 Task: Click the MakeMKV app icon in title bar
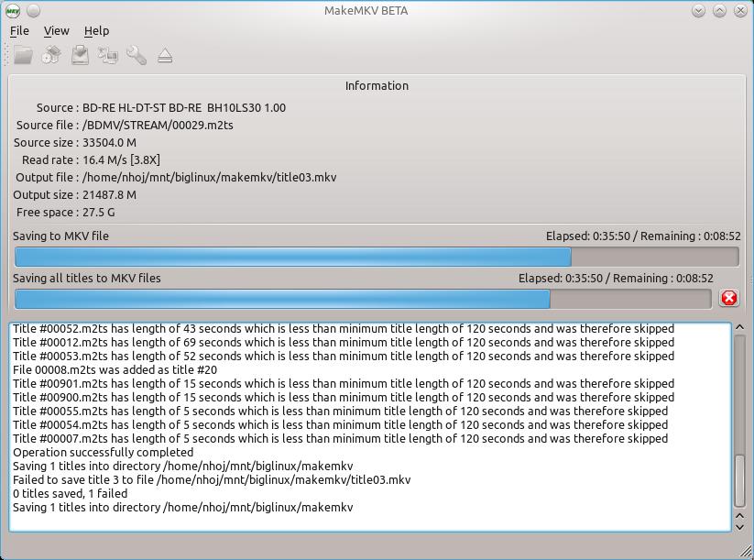[12, 11]
